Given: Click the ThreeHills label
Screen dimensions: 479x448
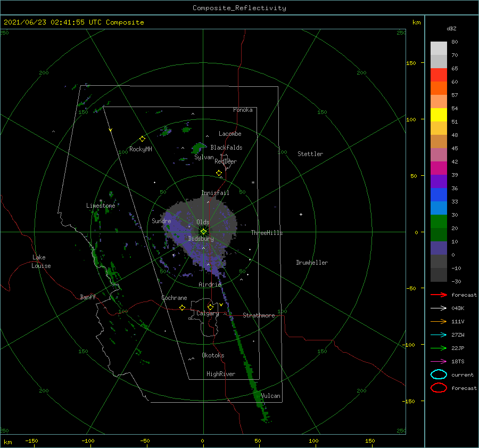Looking at the screenshot, I should [267, 233].
